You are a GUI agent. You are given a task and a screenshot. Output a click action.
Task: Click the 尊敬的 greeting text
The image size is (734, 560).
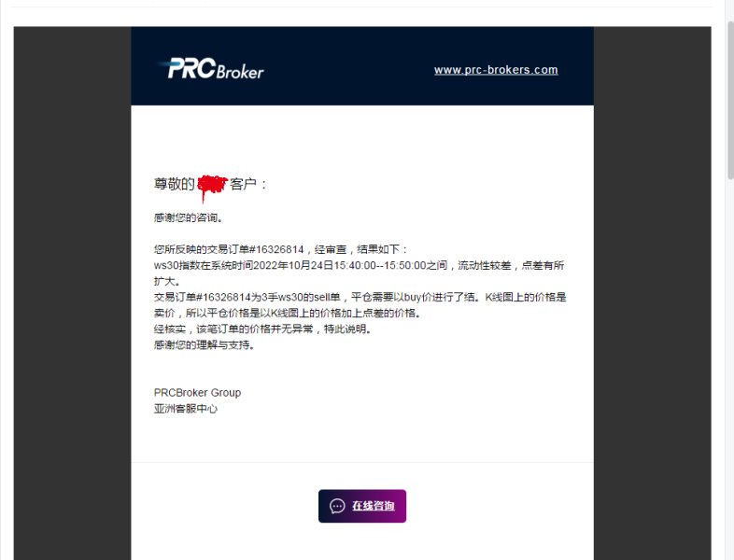tap(174, 184)
